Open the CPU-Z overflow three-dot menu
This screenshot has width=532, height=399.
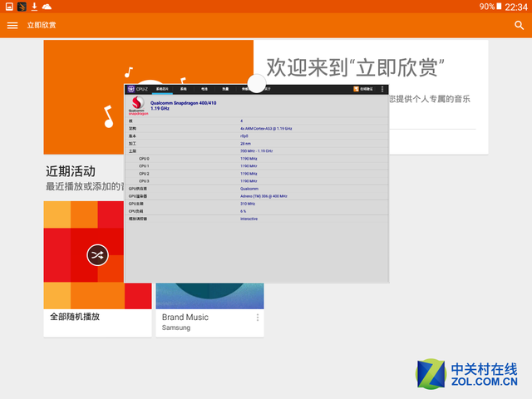pos(382,89)
